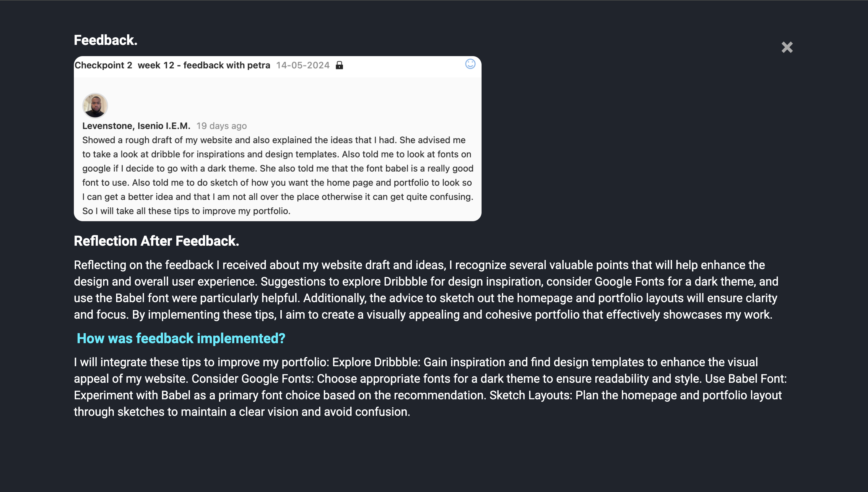Click the smiley face reaction icon
This screenshot has height=492, width=868.
pos(470,64)
